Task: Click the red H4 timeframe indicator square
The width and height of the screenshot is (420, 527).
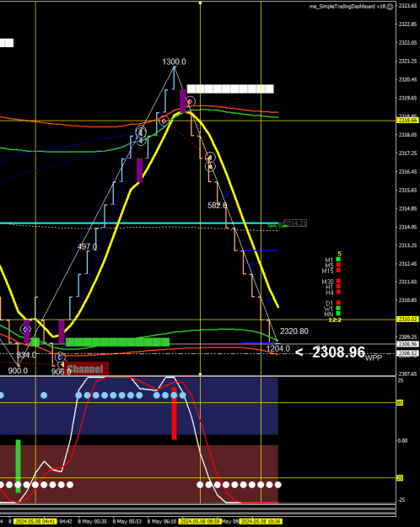Action: click(338, 292)
